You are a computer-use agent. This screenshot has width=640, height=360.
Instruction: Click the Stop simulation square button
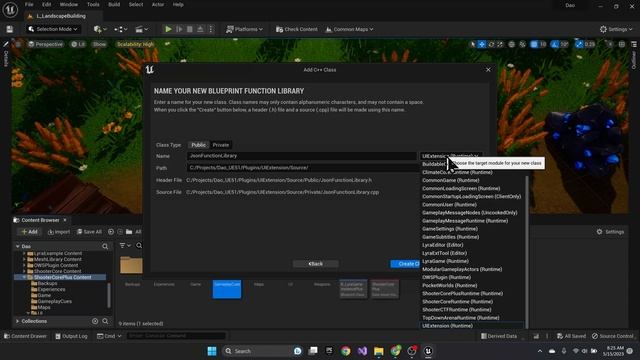click(190, 29)
